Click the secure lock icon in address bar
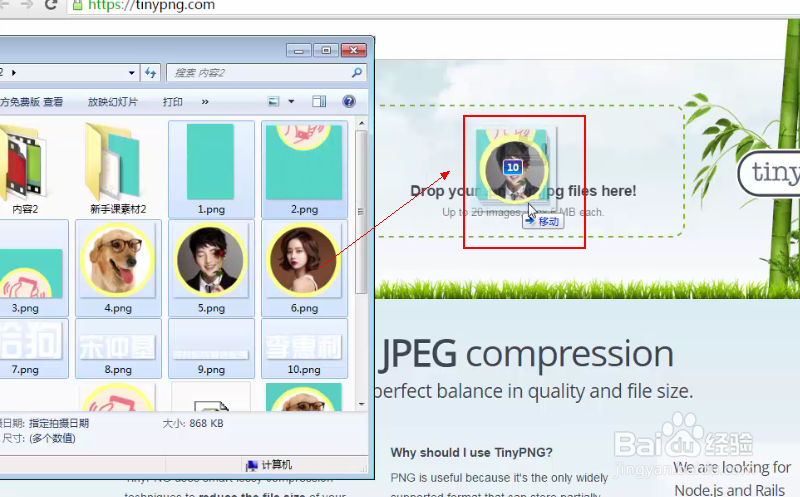Image resolution: width=800 pixels, height=497 pixels. pyautogui.click(x=78, y=5)
